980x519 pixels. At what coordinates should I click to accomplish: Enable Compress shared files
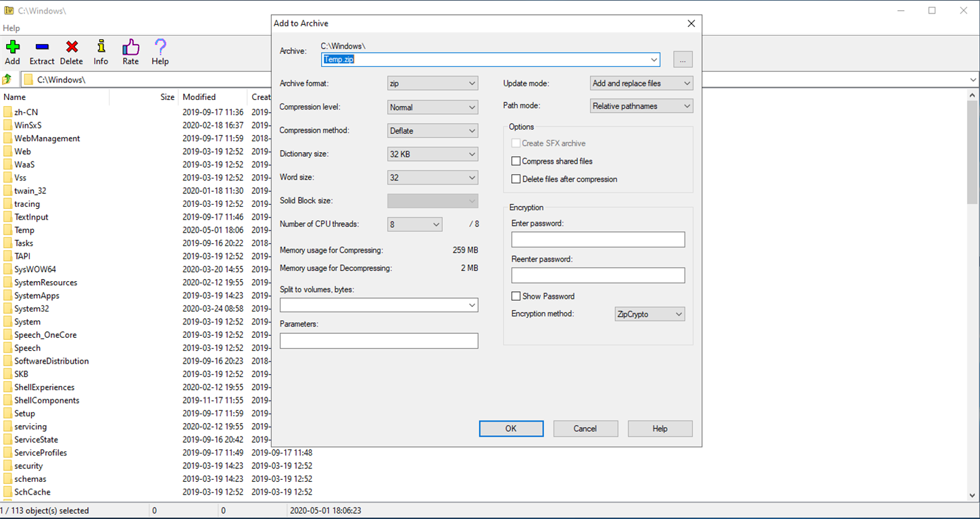(x=516, y=161)
